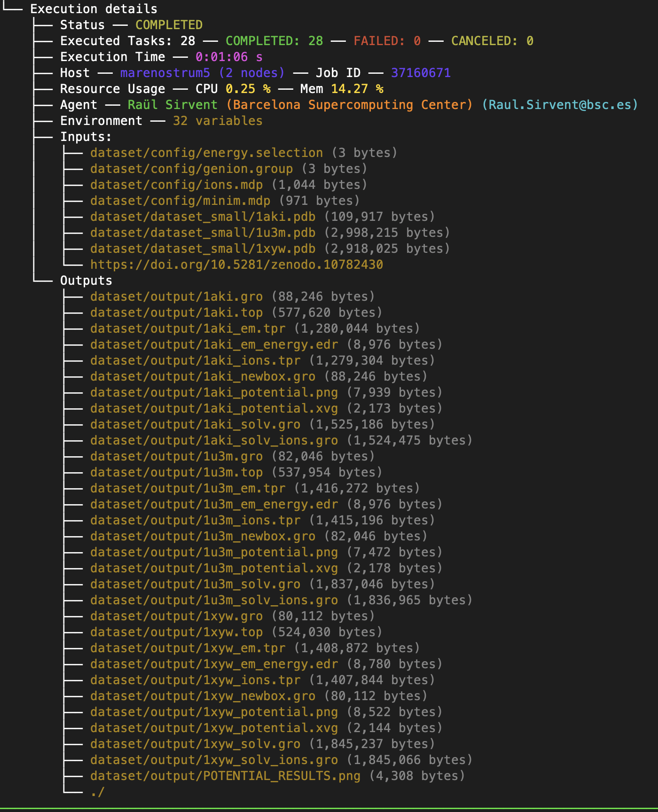Select output 1xyw_newbox.gro
This screenshot has height=812, width=658.
pos(203,696)
